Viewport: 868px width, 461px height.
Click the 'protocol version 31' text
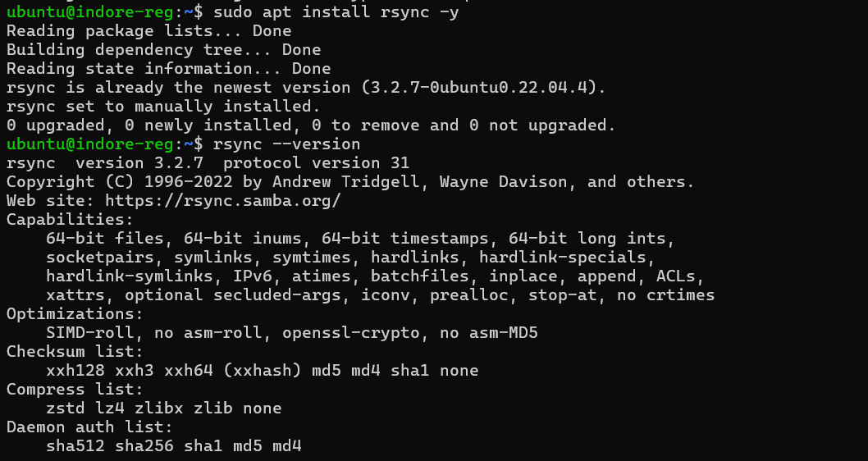316,163
